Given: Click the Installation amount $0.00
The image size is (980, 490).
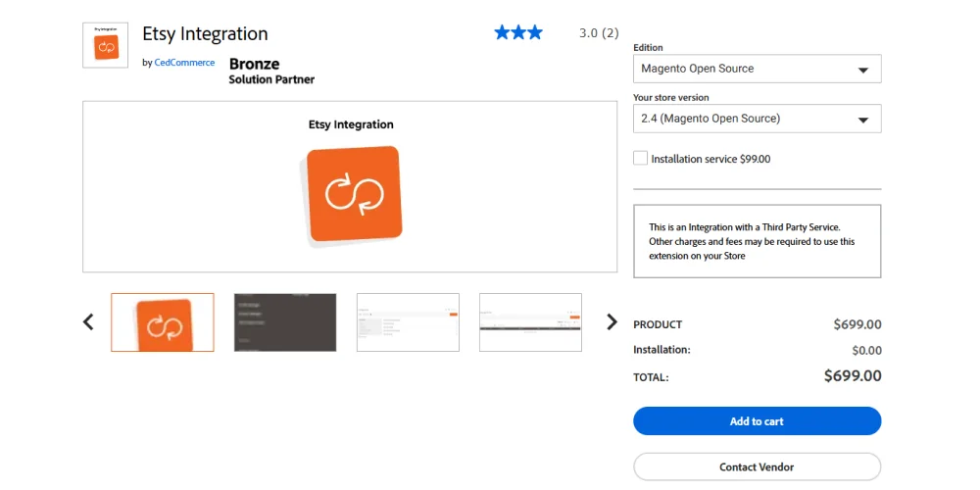Looking at the screenshot, I should click(867, 351).
